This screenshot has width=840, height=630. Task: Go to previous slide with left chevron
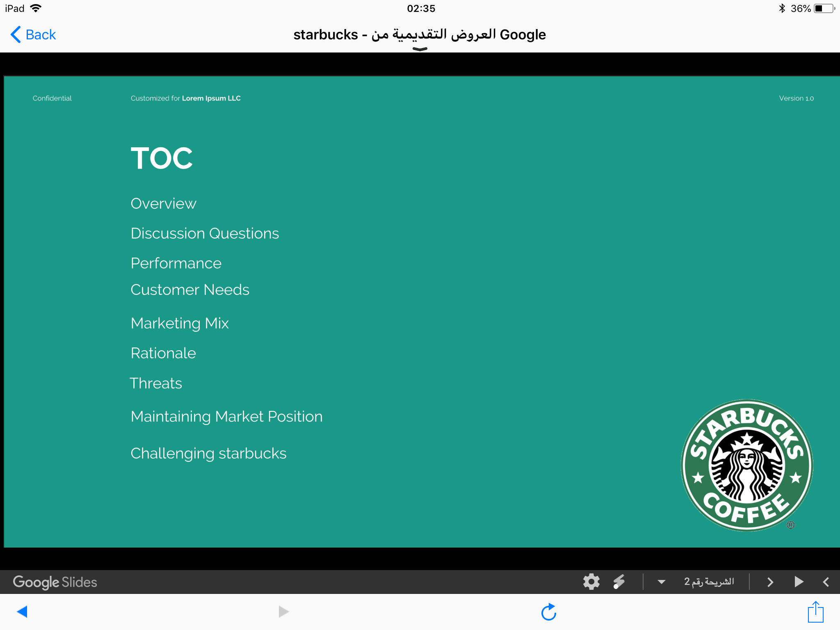click(x=826, y=582)
